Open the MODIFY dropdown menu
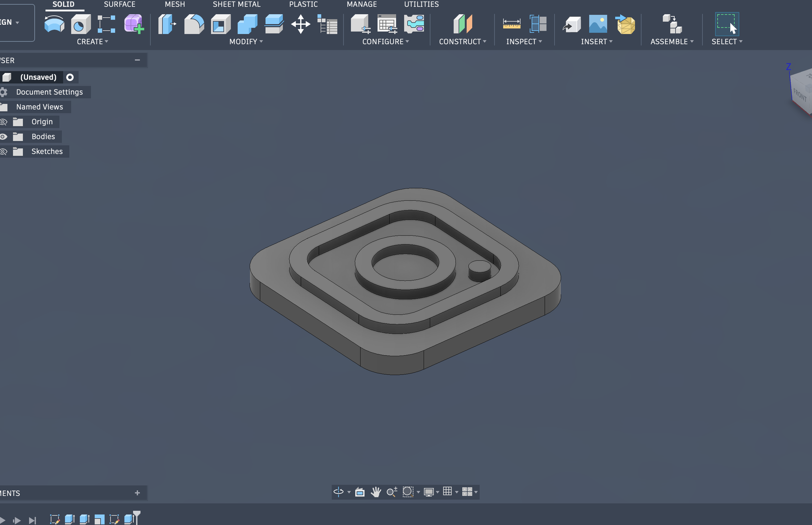 point(246,42)
